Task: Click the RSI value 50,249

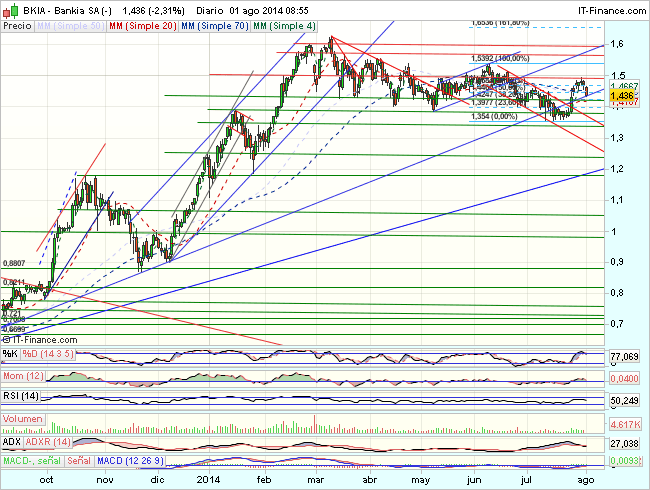Action: click(624, 400)
